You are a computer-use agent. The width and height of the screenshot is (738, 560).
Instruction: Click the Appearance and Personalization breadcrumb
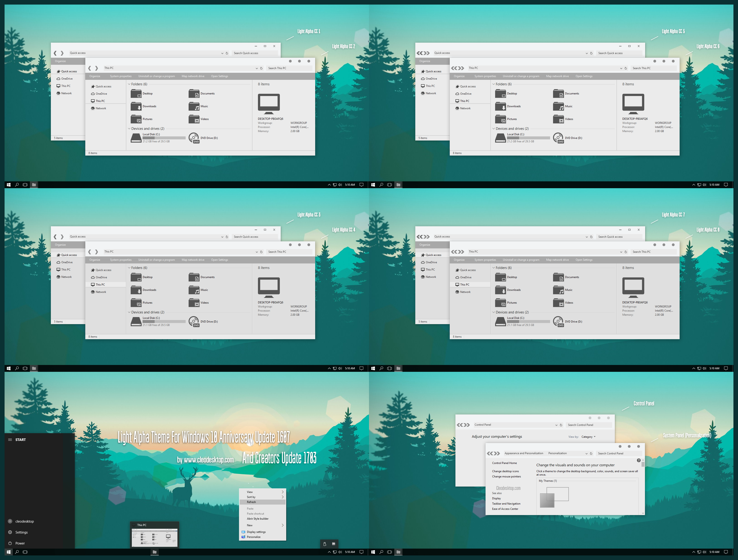523,453
